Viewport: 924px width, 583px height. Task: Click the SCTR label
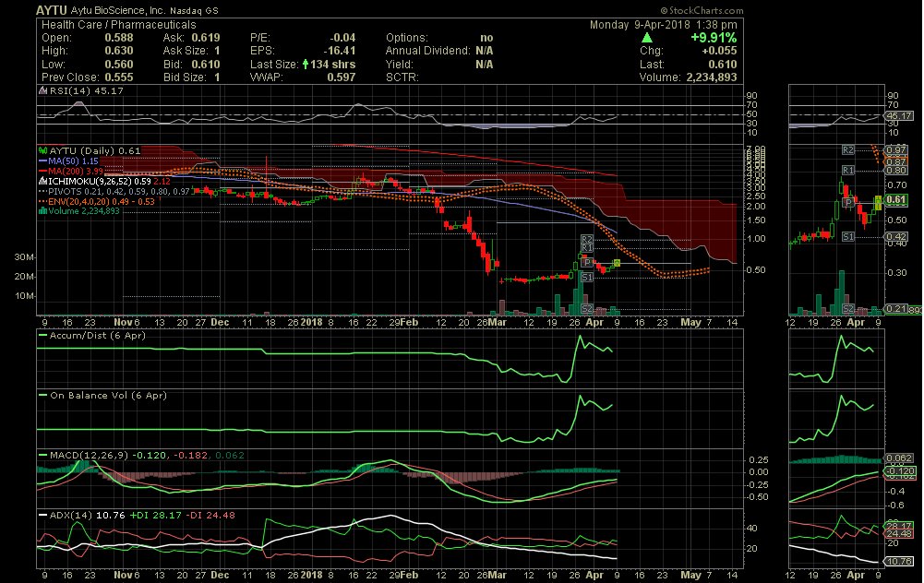[402, 77]
